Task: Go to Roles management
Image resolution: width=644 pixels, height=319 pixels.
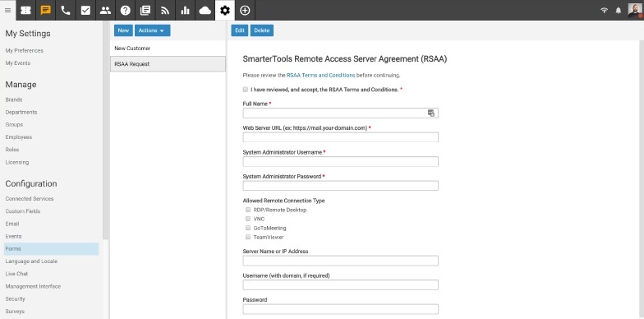Action: pyautogui.click(x=12, y=150)
